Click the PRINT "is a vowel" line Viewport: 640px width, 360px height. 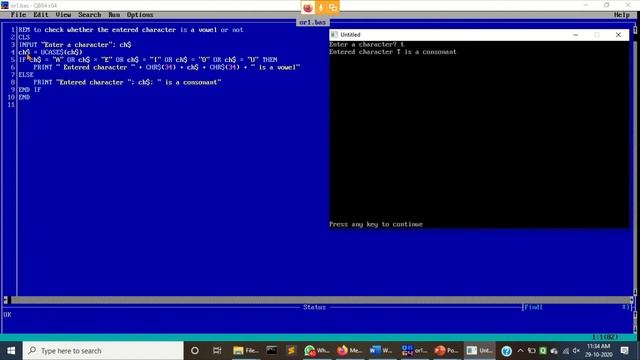(x=167, y=67)
